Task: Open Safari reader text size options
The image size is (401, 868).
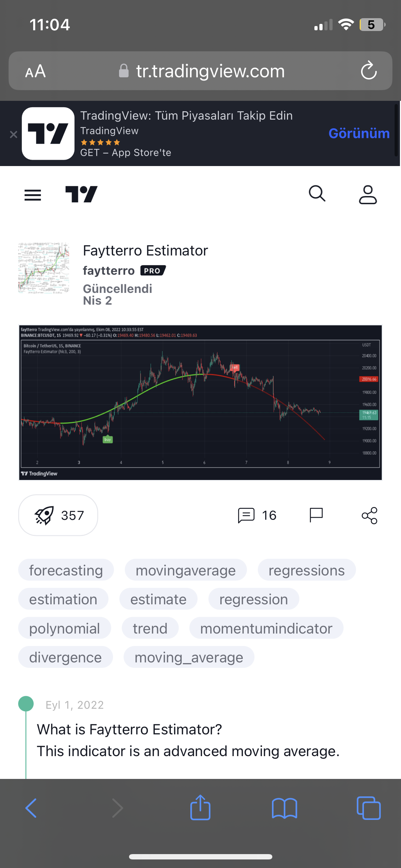Action: coord(35,71)
